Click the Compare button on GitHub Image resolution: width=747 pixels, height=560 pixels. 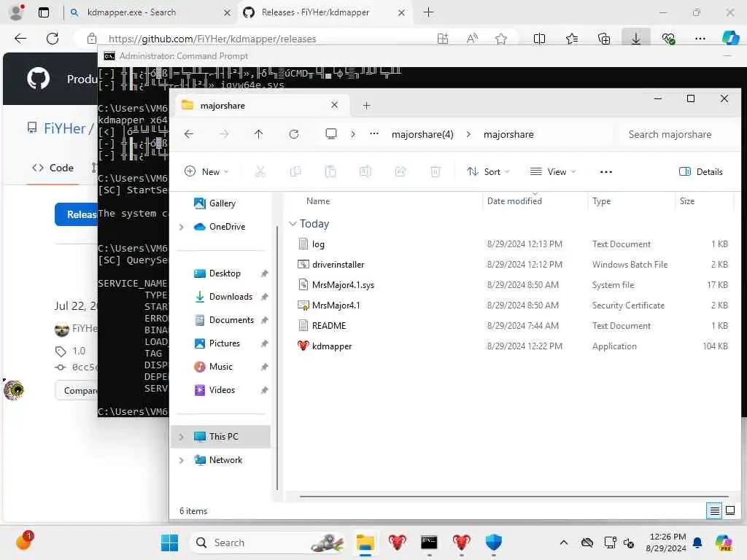(x=77, y=391)
